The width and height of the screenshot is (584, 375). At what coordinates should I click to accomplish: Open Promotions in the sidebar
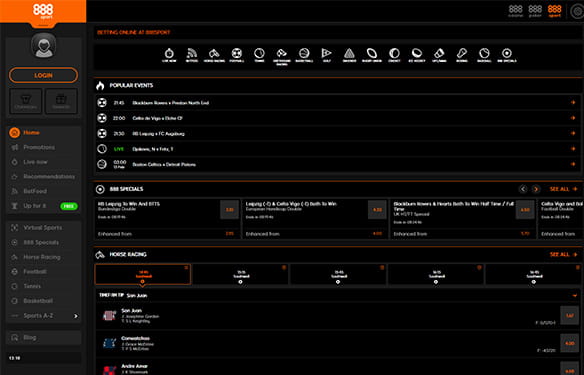point(44,147)
